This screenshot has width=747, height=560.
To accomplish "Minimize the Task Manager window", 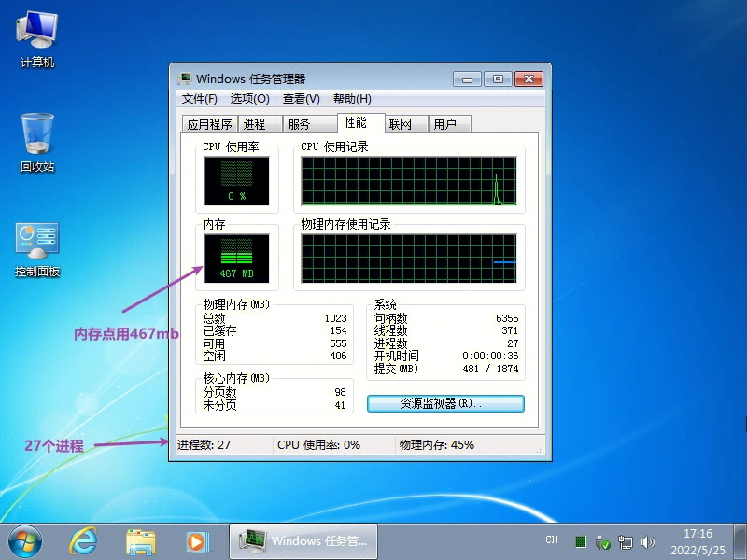I will (x=467, y=79).
